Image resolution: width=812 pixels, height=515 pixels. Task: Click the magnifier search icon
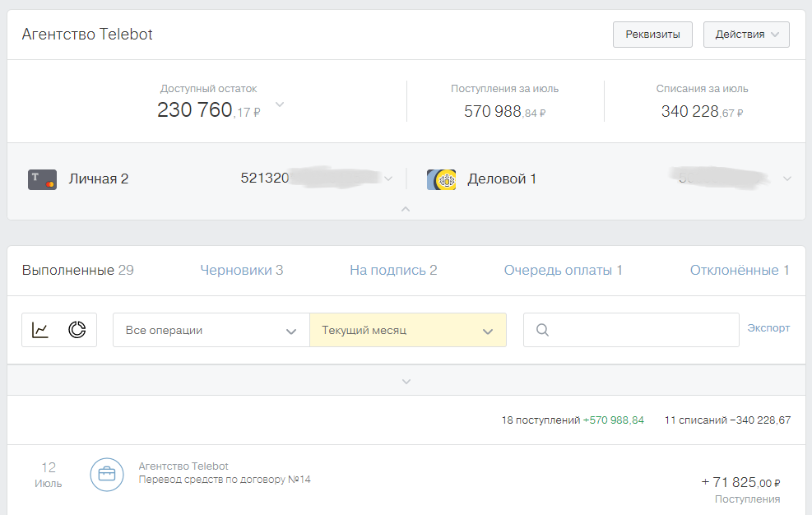coord(542,330)
